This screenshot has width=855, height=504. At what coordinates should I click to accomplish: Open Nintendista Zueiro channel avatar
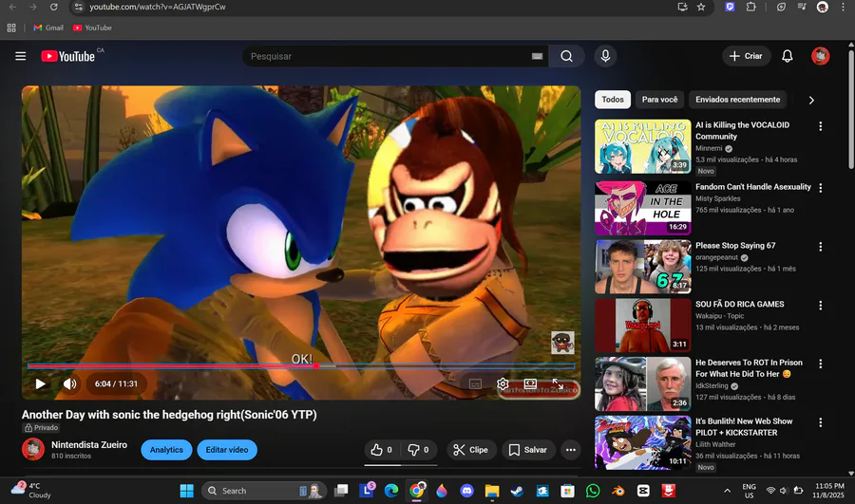(x=32, y=450)
